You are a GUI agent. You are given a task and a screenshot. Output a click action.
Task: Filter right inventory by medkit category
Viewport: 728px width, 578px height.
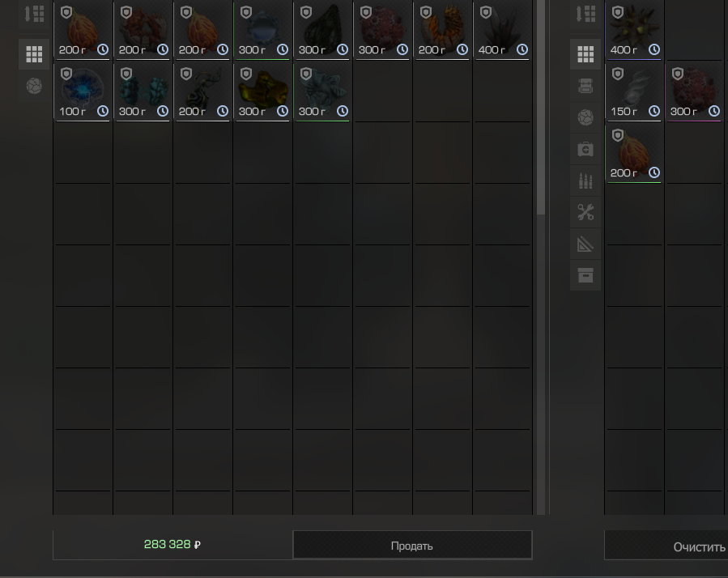click(x=585, y=149)
